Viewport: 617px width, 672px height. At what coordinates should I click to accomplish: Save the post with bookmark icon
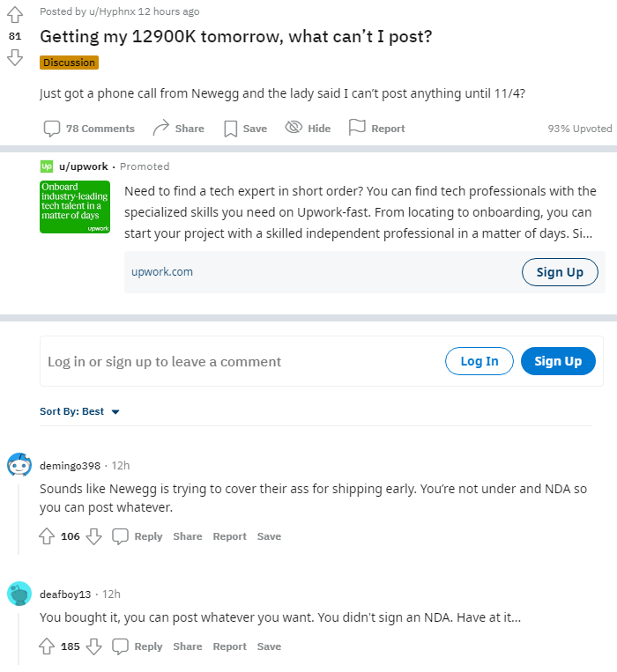(x=231, y=129)
